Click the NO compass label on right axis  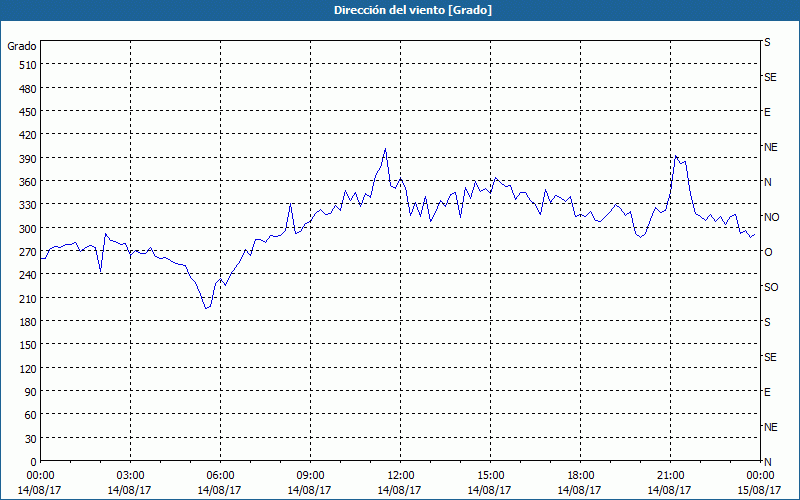(x=771, y=217)
